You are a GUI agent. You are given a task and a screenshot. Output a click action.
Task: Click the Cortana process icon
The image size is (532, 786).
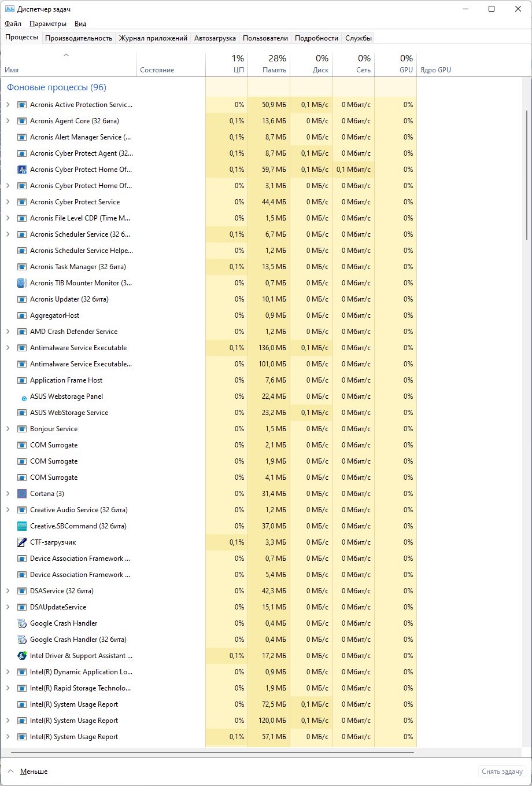[x=22, y=494]
